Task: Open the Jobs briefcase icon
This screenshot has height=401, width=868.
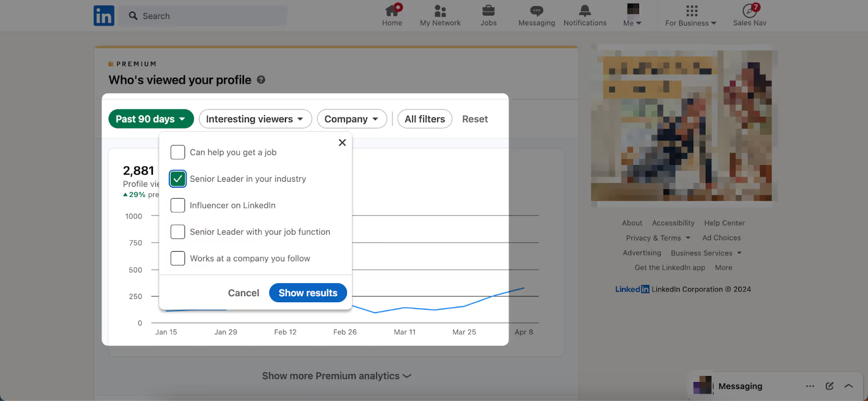Action: click(x=488, y=10)
